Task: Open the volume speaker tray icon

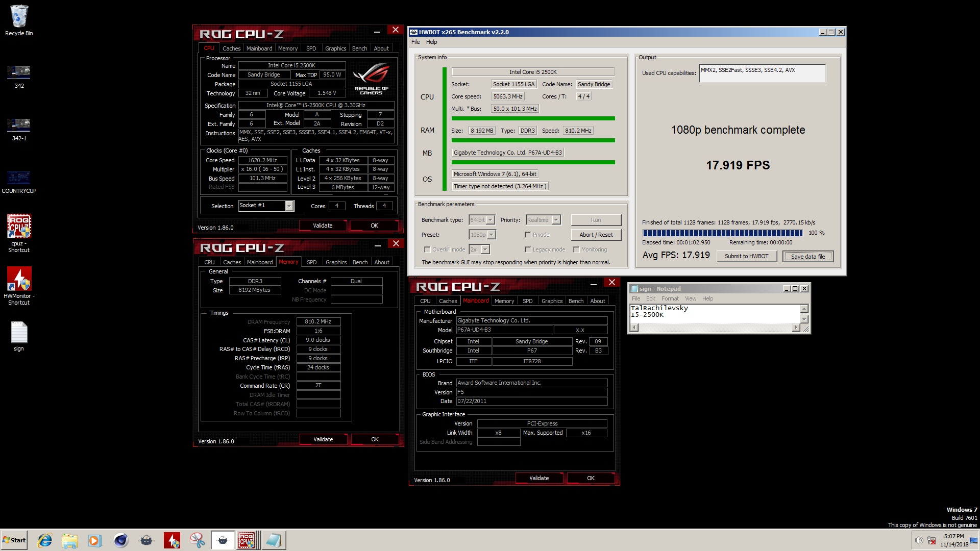Action: (919, 540)
